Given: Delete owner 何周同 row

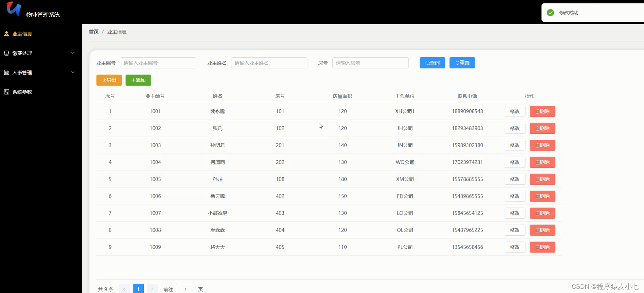Looking at the screenshot, I should point(542,162).
